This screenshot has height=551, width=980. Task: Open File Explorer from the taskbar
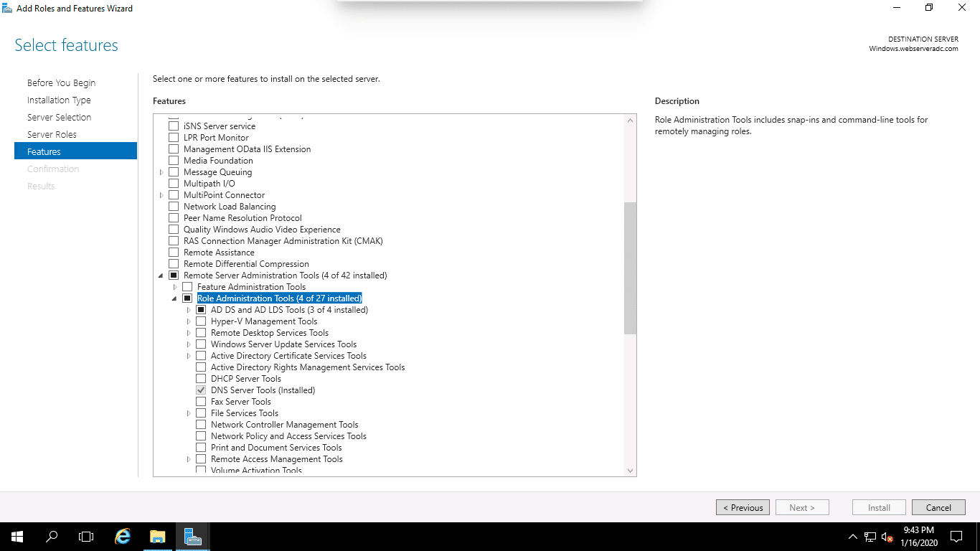pyautogui.click(x=157, y=537)
